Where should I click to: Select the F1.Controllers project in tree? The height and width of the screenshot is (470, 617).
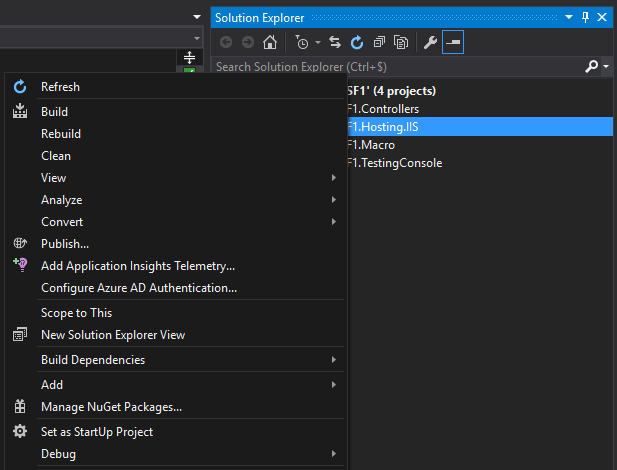(x=383, y=109)
